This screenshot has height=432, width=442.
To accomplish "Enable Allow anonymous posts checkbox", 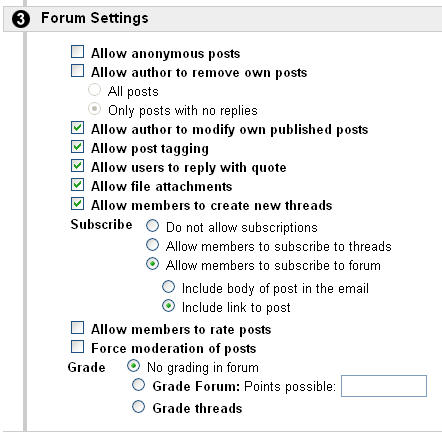I will click(77, 52).
